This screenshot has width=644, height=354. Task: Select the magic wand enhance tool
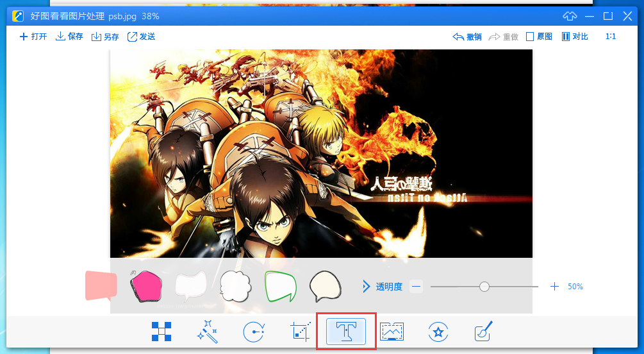click(x=208, y=332)
